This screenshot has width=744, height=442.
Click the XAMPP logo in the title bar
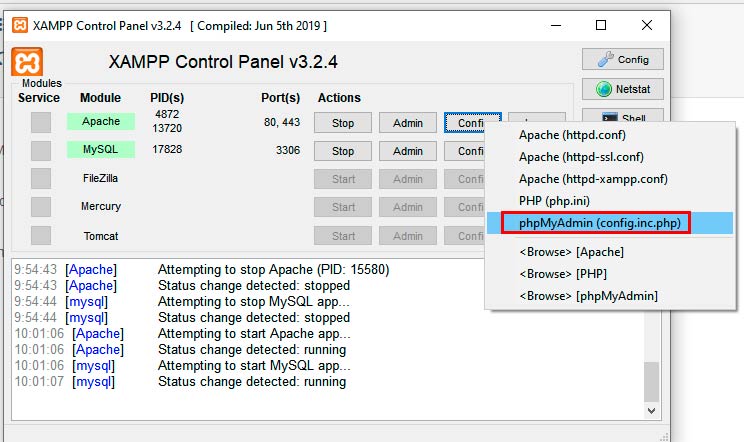[19, 25]
